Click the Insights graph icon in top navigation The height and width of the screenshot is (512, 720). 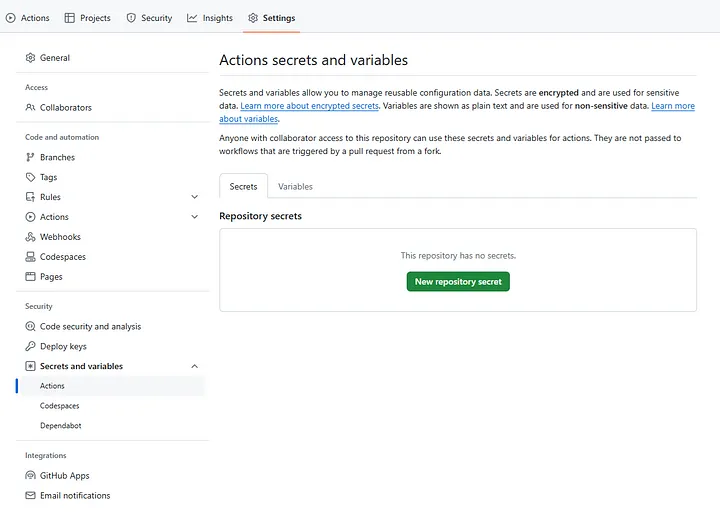click(x=192, y=18)
